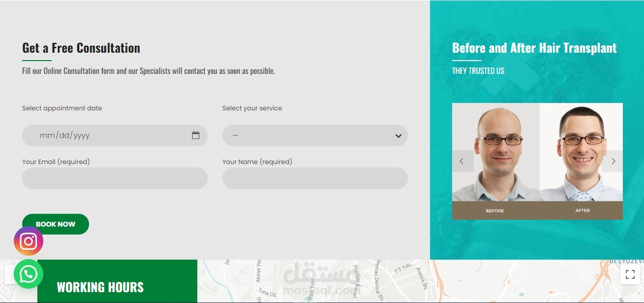Select the bald 'before' patient photo
Image resolution: width=644 pixels, height=303 pixels.
pos(496,152)
